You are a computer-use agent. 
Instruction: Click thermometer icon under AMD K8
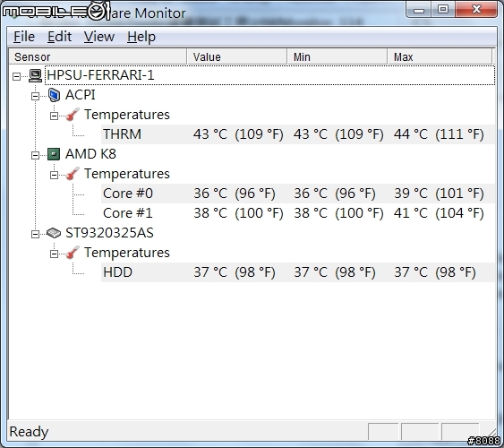point(73,174)
